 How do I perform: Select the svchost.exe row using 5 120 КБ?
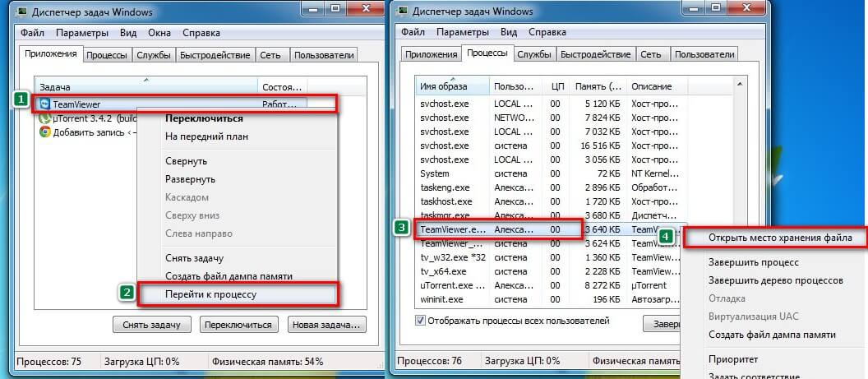tap(551, 104)
